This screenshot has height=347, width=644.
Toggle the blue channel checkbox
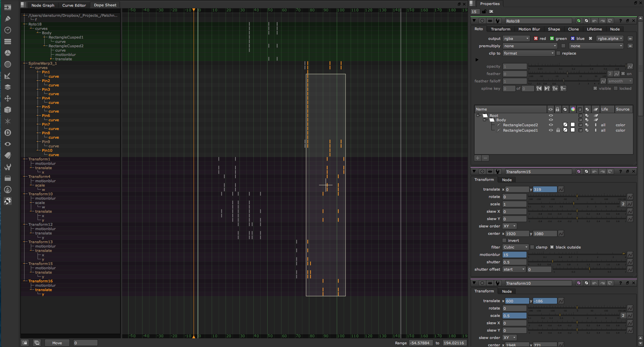click(x=573, y=39)
